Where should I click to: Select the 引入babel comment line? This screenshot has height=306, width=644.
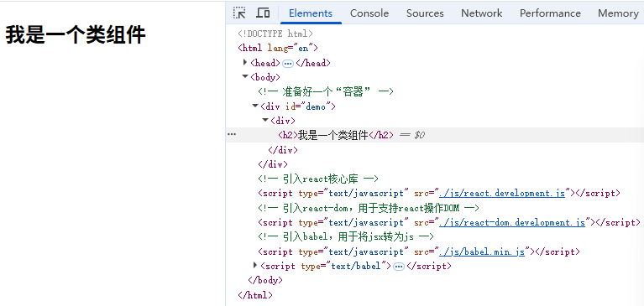tap(346, 237)
